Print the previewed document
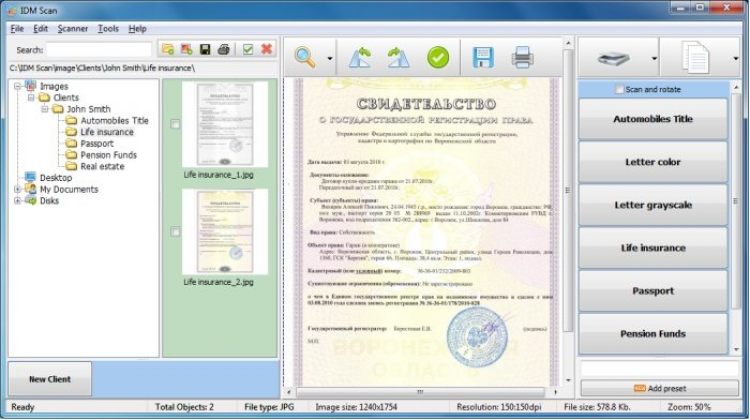Screen dimensions: 750x420 (x=522, y=58)
